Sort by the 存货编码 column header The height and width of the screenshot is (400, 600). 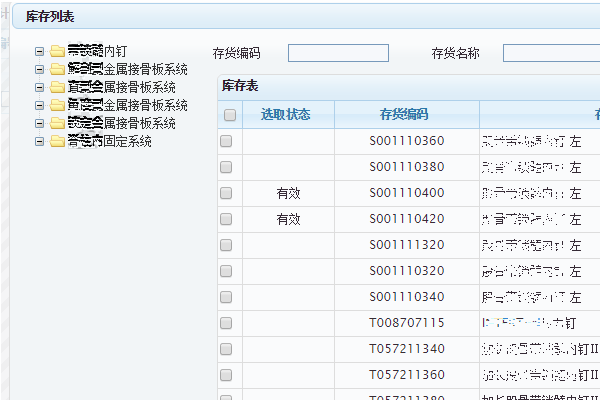(x=407, y=114)
